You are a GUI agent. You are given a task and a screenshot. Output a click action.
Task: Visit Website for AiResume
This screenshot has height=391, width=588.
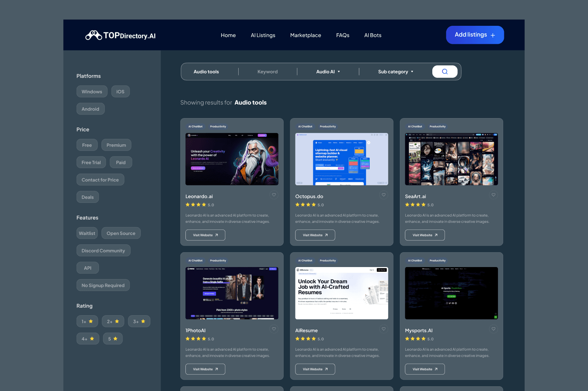click(315, 369)
